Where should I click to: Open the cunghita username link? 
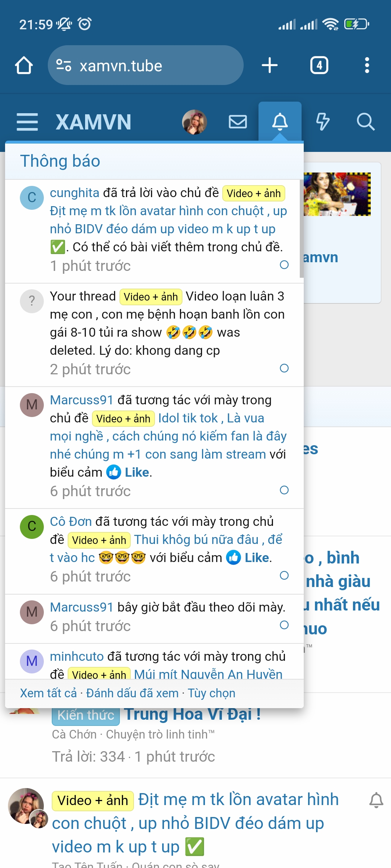click(75, 193)
